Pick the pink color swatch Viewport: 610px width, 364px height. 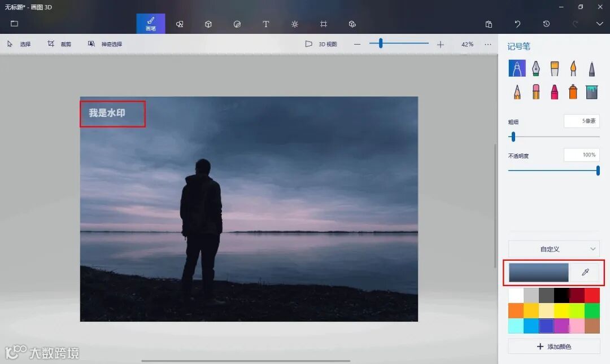[577, 326]
